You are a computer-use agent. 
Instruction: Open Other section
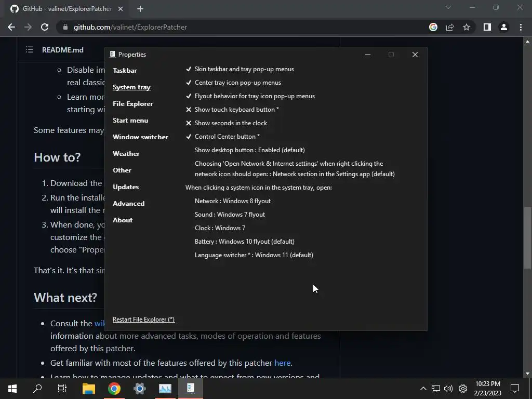click(122, 170)
